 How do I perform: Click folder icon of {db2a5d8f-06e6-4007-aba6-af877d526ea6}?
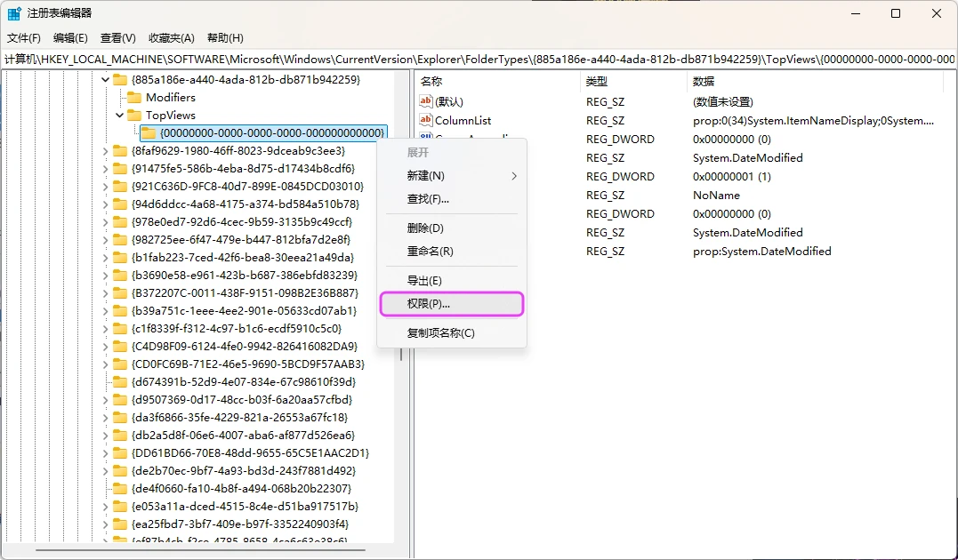120,436
